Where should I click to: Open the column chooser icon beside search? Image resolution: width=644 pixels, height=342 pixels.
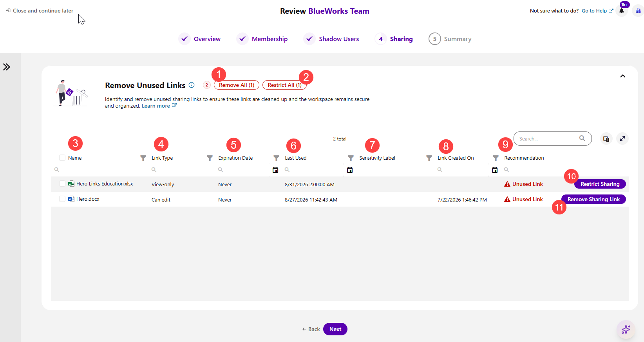coord(606,139)
